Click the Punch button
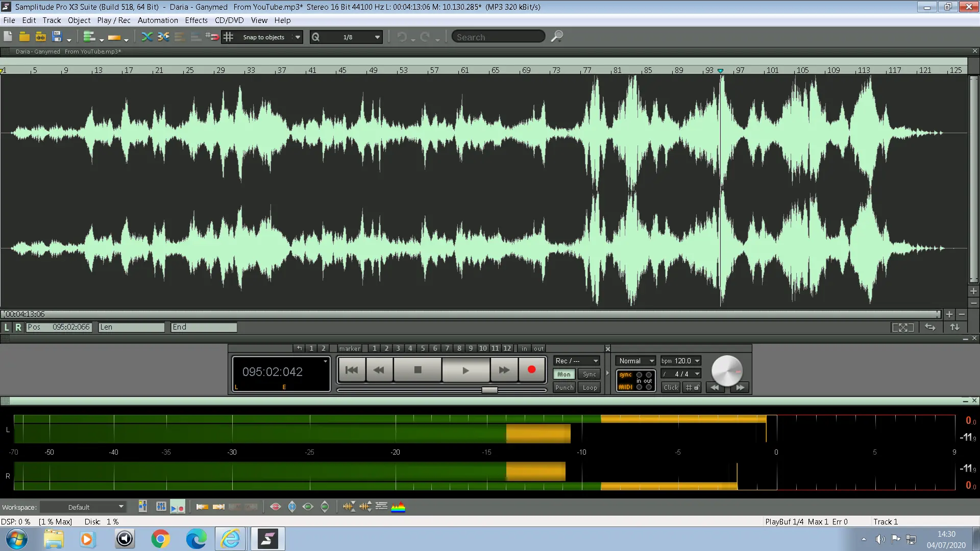The height and width of the screenshot is (551, 980). [x=564, y=388]
